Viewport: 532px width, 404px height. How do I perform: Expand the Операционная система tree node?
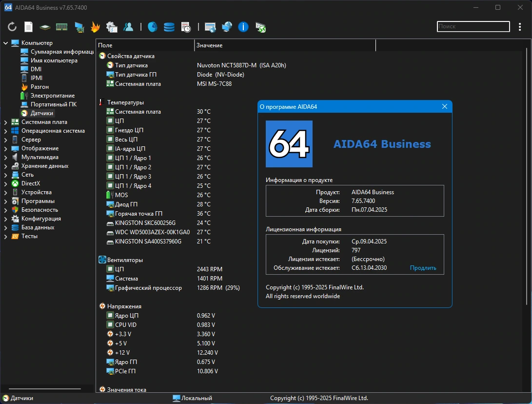pyautogui.click(x=5, y=131)
